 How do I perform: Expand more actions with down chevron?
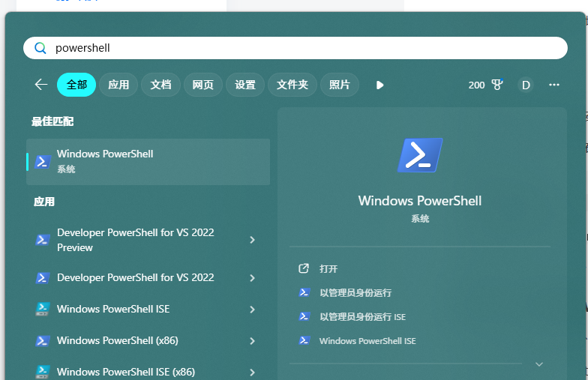coord(538,364)
